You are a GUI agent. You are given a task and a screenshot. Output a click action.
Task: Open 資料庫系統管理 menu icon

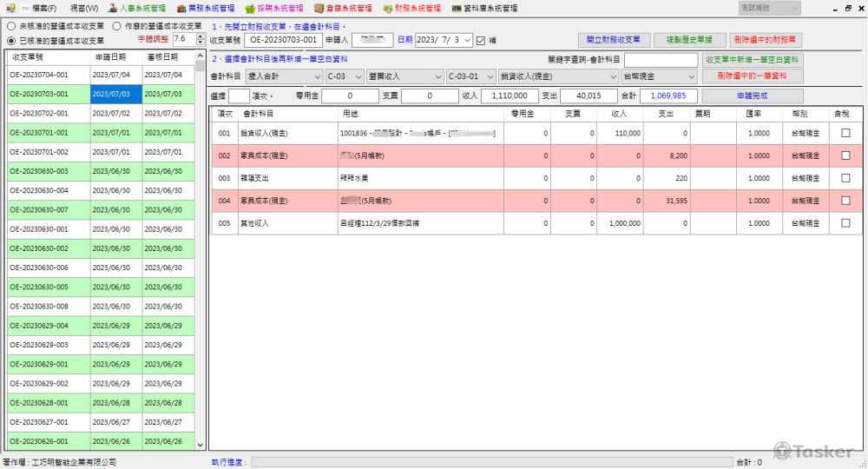pyautogui.click(x=457, y=8)
